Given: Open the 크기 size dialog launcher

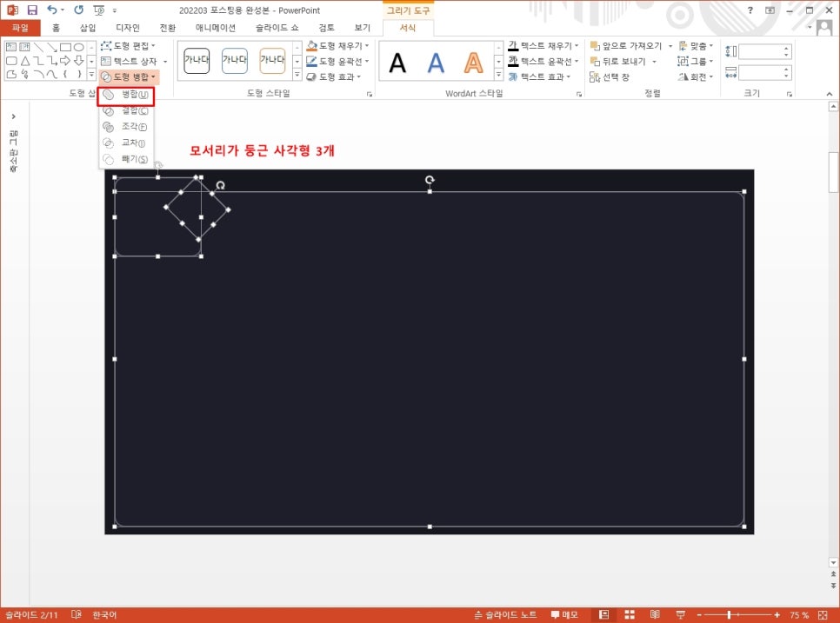Looking at the screenshot, I should click(x=789, y=94).
